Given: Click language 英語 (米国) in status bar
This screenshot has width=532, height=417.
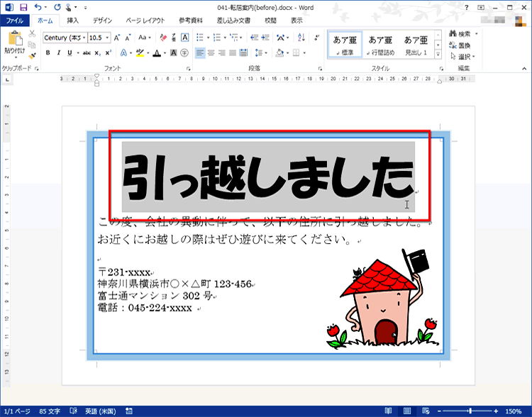Looking at the screenshot, I should 101,411.
